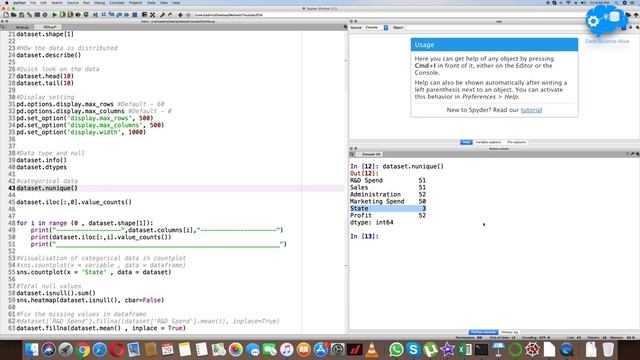Launch Google Chrome from the Dock
This screenshot has width=640, height=360.
coord(83,350)
